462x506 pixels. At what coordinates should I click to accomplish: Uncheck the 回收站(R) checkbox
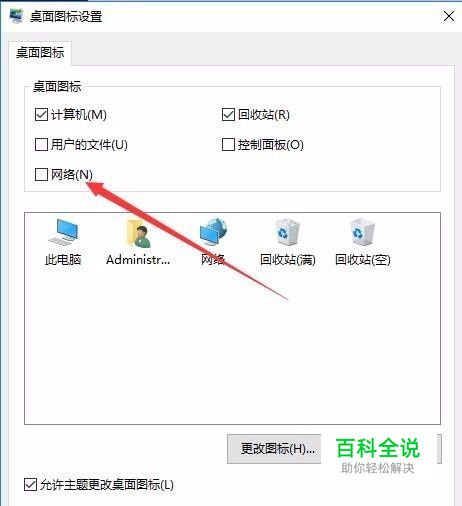tap(228, 114)
